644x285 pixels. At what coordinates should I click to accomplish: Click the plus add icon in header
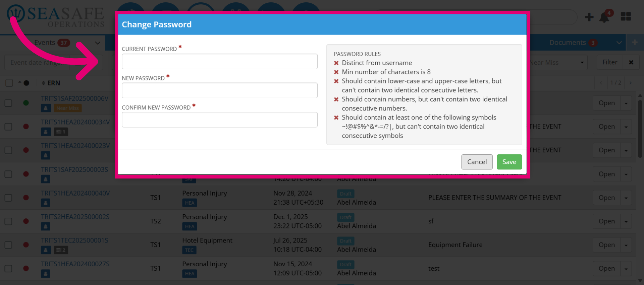pos(589,17)
